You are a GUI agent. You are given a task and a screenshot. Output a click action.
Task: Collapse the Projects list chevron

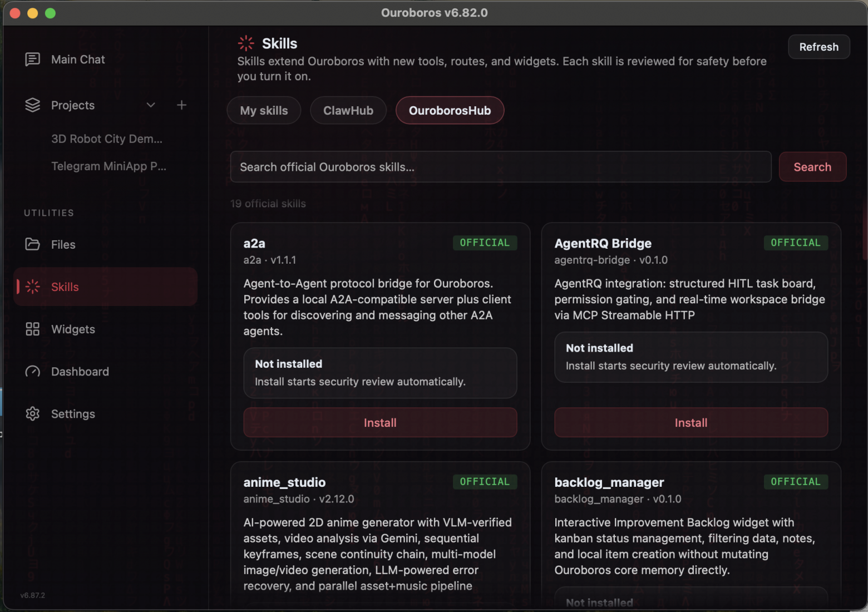pyautogui.click(x=151, y=105)
